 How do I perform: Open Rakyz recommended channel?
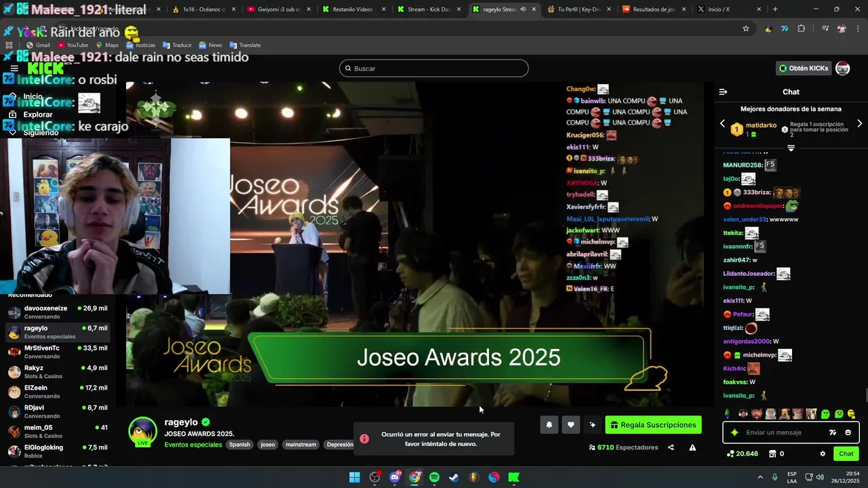click(x=58, y=371)
